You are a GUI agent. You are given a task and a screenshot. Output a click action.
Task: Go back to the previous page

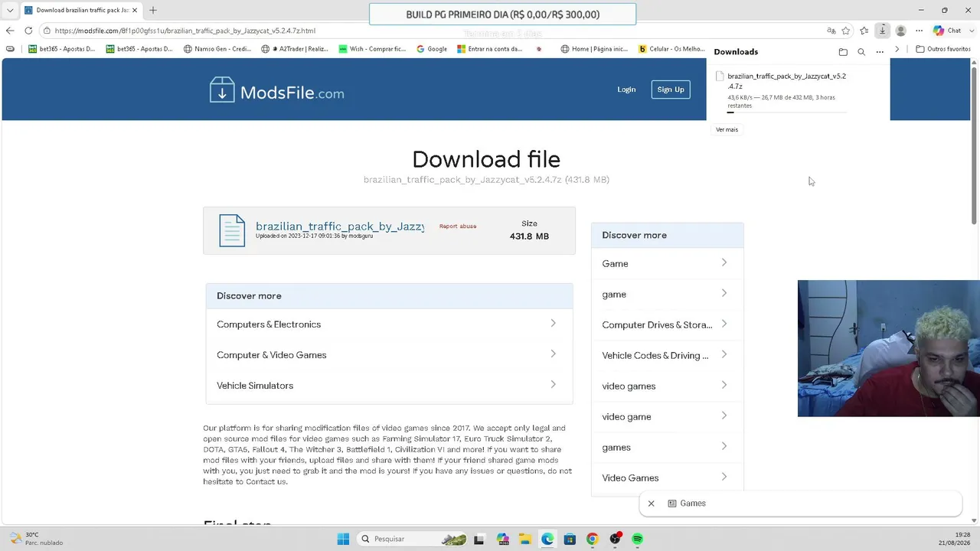coord(10,31)
